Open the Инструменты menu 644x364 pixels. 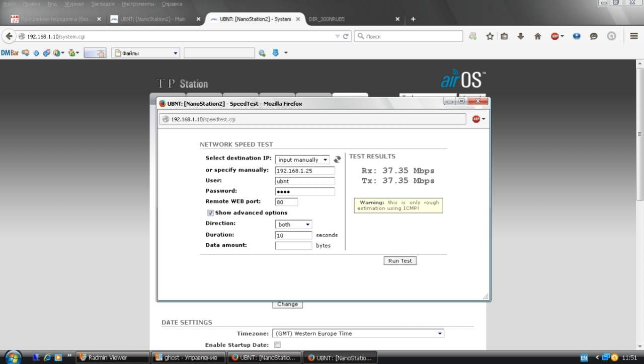pyautogui.click(x=137, y=4)
